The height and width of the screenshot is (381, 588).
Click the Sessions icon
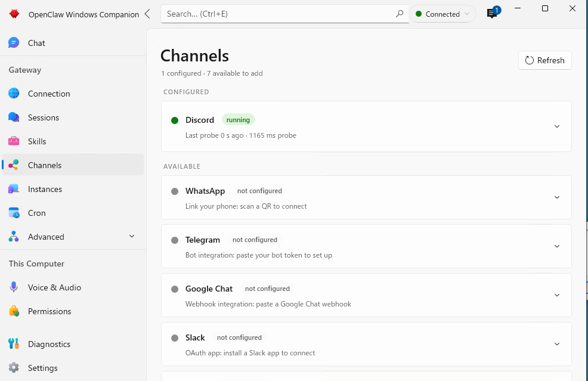pos(14,117)
